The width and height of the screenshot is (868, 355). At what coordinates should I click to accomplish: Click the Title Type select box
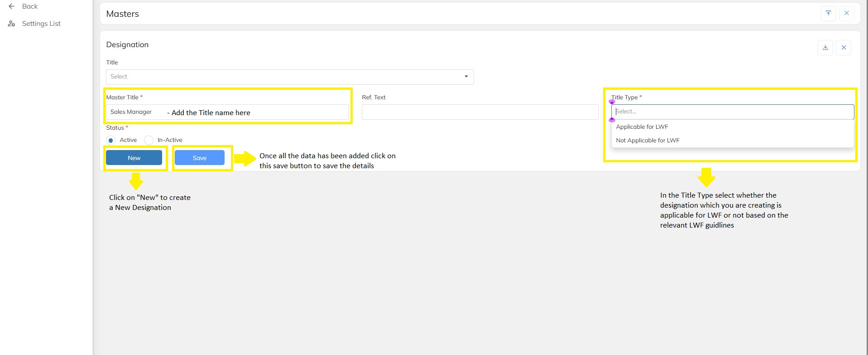(733, 112)
